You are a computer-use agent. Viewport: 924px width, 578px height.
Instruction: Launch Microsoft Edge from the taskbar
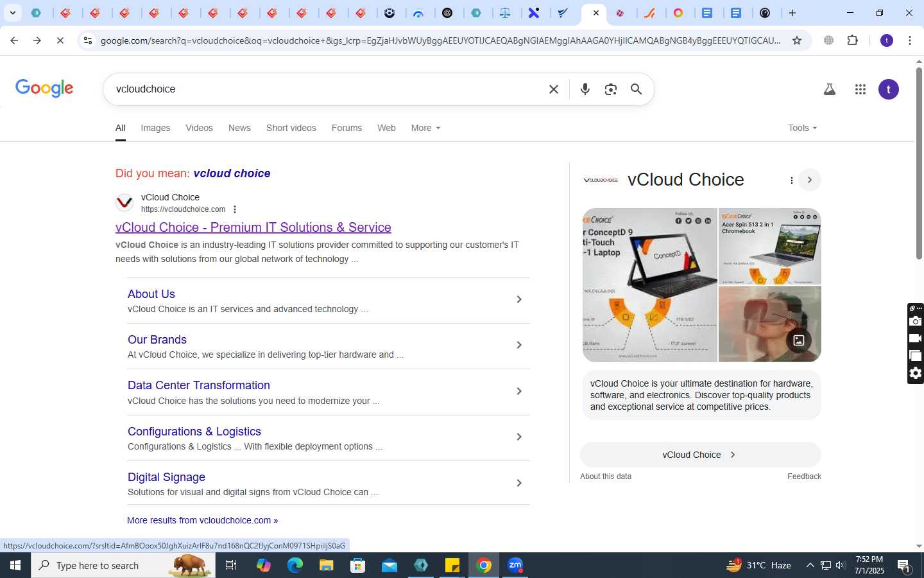[295, 565]
